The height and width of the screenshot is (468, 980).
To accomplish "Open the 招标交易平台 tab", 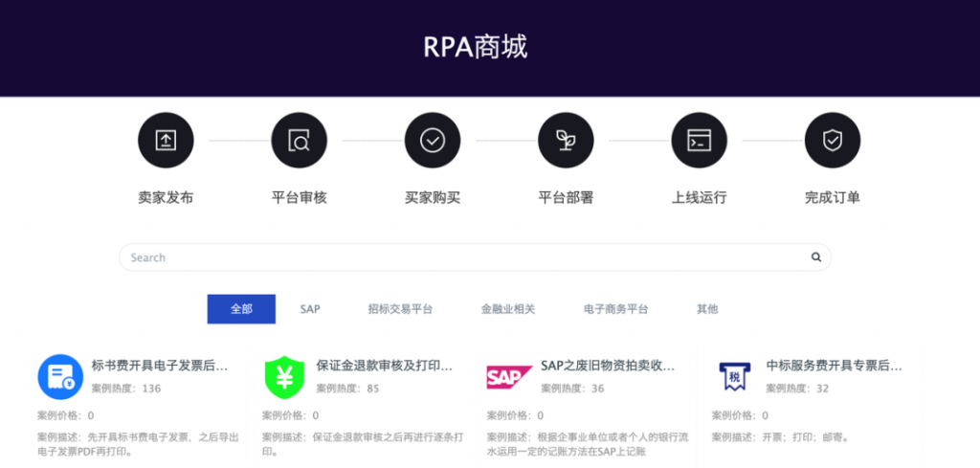I will [400, 309].
